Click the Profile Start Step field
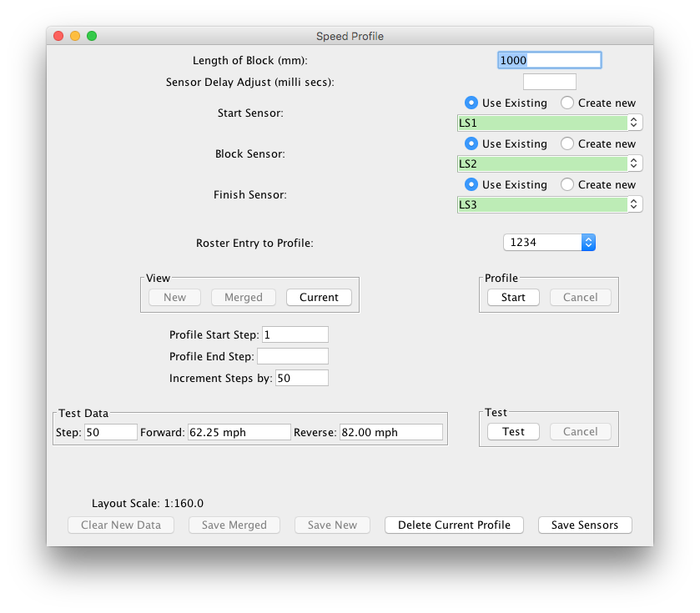Screen dimensions: 700x613 coord(295,334)
